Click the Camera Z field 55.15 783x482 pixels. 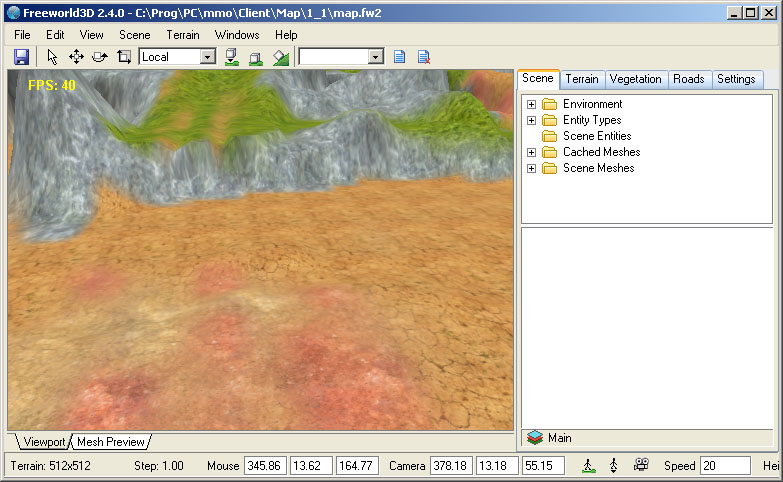pos(543,466)
